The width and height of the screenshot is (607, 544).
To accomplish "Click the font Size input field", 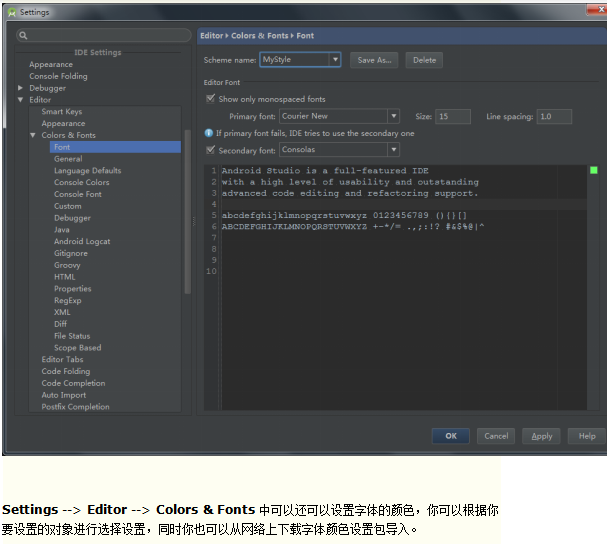I will [x=453, y=117].
